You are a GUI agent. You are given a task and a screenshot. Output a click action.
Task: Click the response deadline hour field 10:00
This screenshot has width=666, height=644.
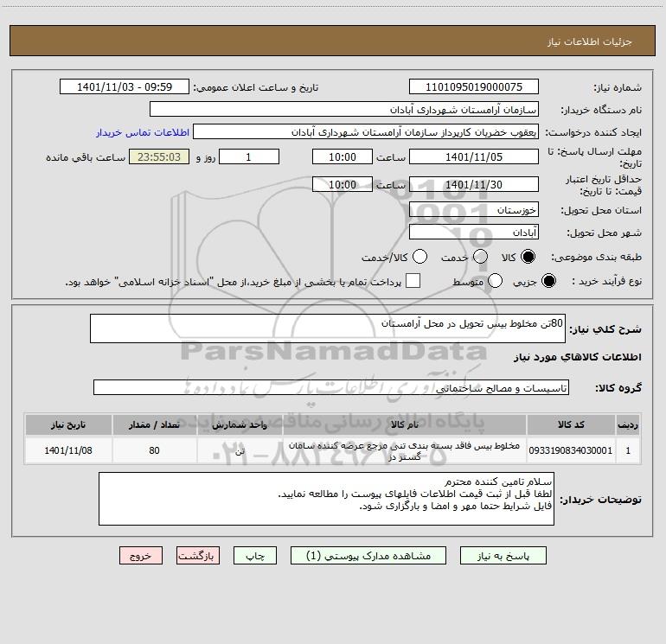343,157
